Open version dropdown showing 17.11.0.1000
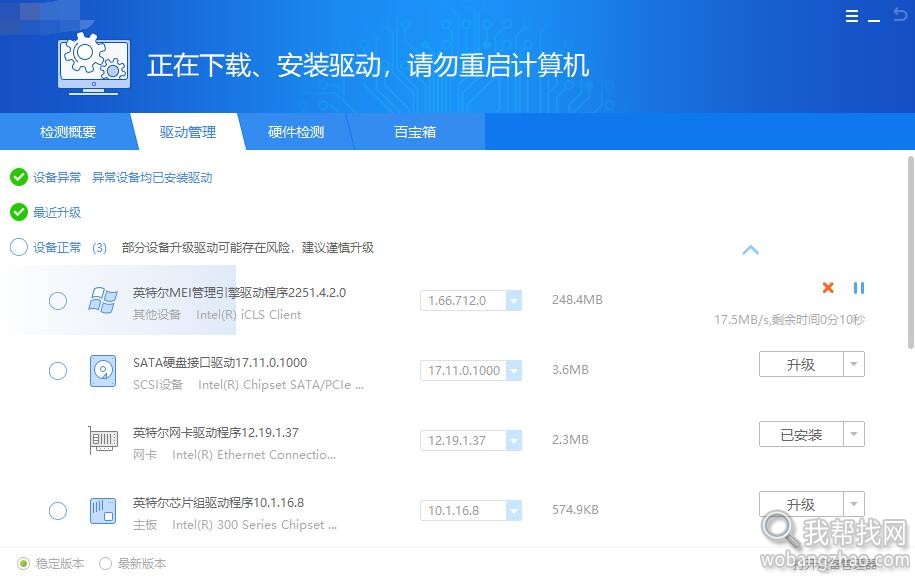The width and height of the screenshot is (915, 579). (514, 371)
